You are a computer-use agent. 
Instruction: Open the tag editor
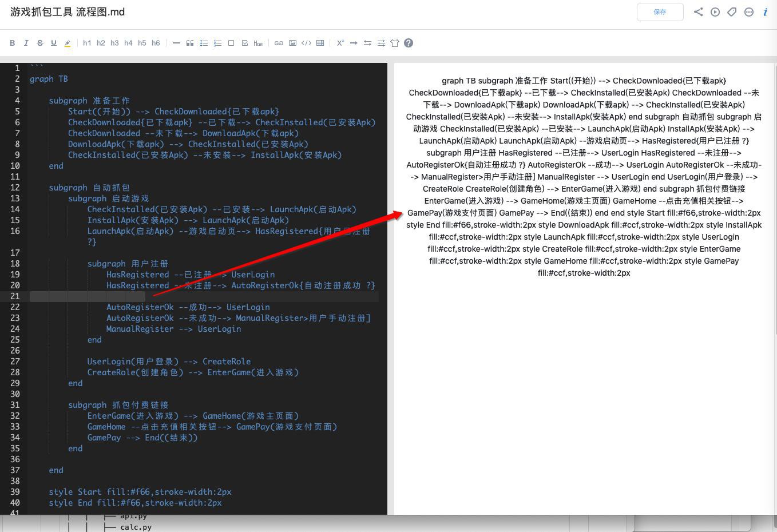(x=732, y=12)
